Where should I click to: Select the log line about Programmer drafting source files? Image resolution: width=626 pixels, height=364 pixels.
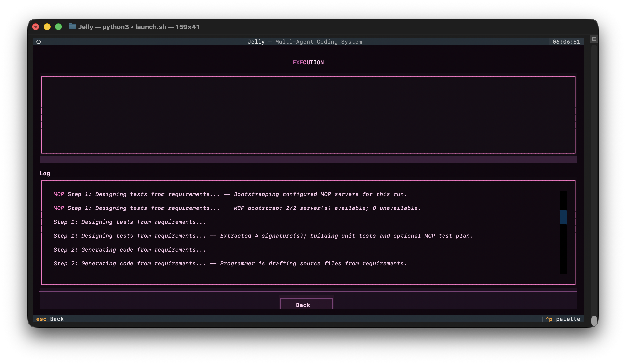(x=230, y=264)
